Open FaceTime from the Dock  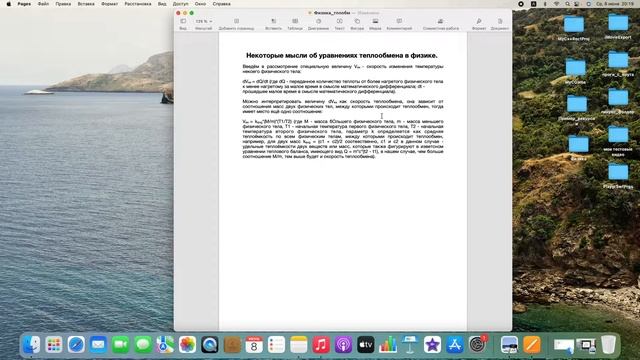pos(121,345)
